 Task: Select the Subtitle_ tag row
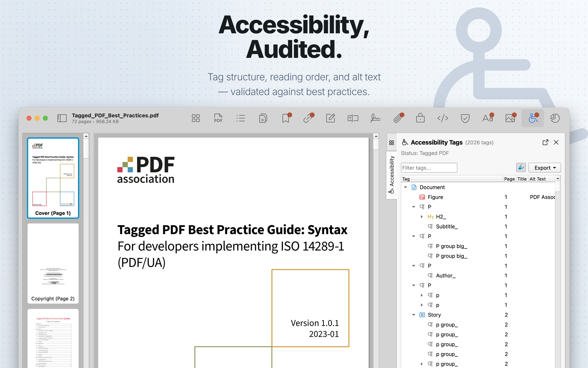click(478, 227)
